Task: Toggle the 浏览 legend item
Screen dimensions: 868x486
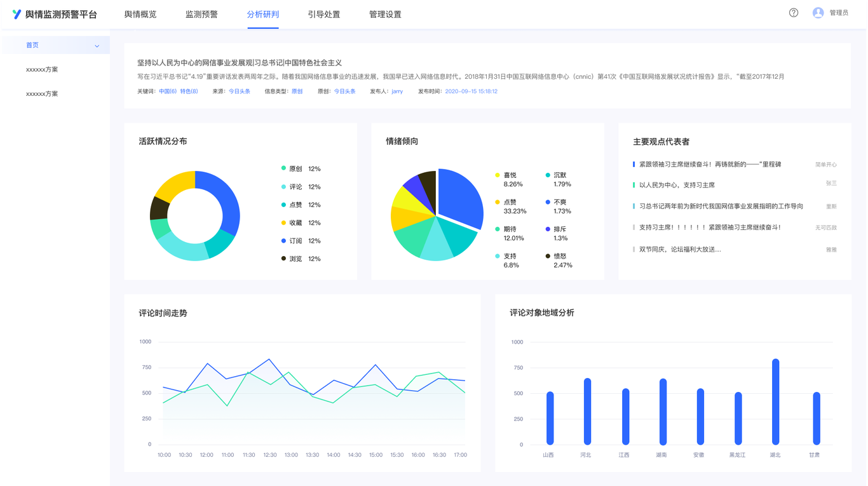Action: tap(301, 259)
